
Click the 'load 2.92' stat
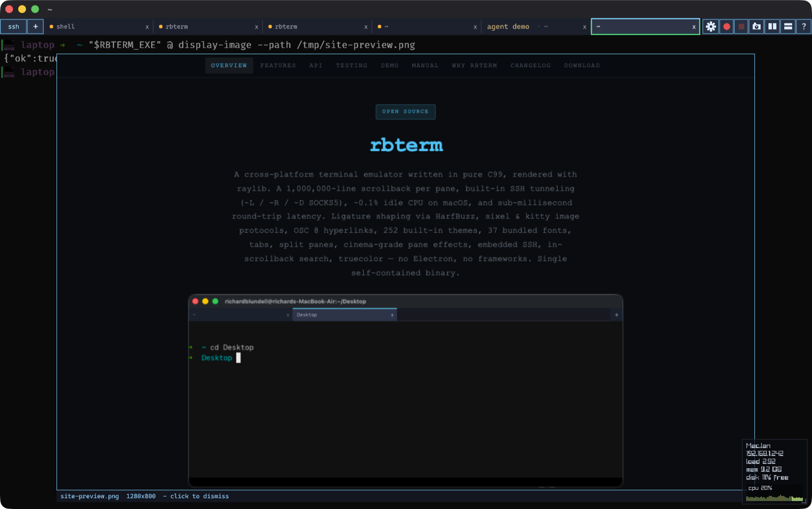761,461
